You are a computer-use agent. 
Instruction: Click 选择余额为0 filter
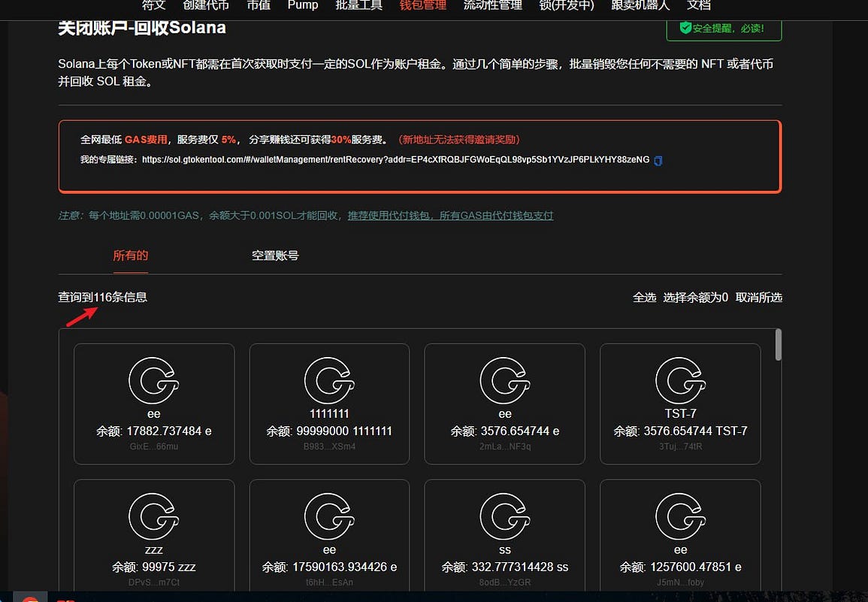point(695,298)
